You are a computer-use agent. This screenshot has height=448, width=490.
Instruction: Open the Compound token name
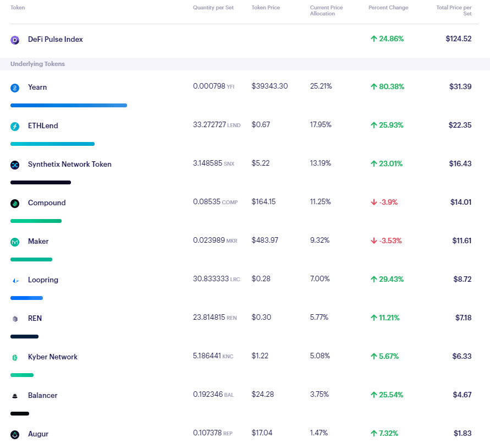point(47,203)
